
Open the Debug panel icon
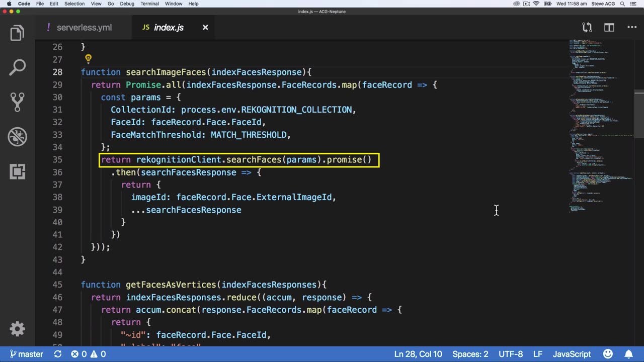17,137
